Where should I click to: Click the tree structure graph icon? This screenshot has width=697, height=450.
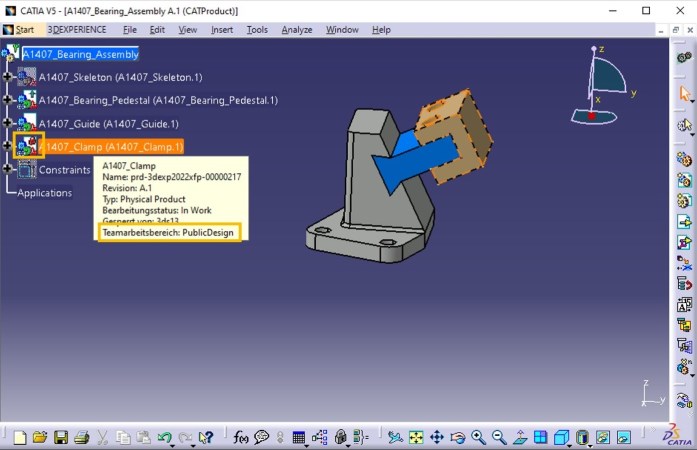320,438
